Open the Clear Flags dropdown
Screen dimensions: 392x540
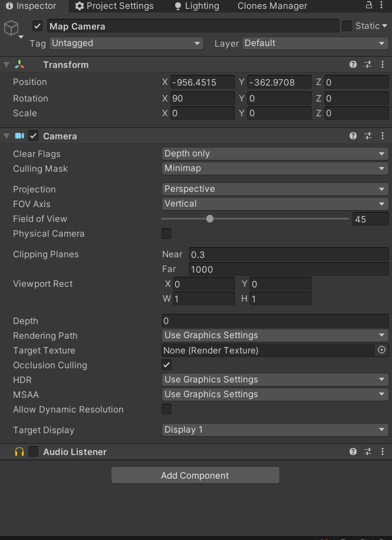[275, 153]
